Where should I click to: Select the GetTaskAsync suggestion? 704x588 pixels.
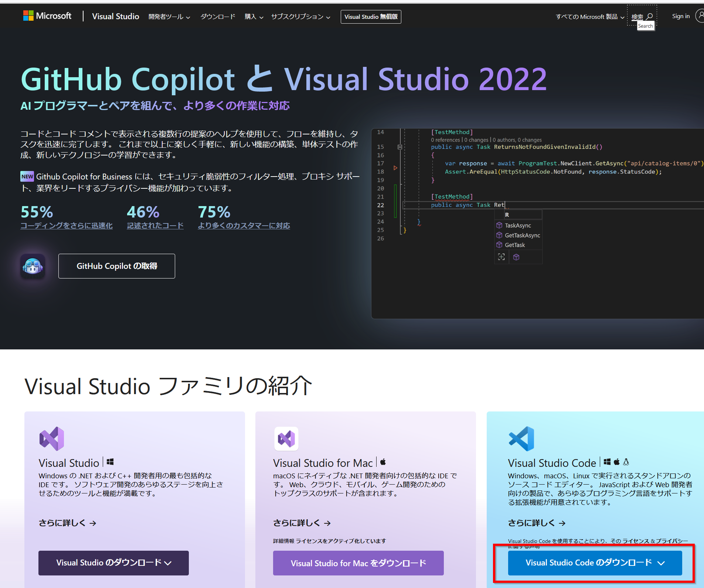coord(518,235)
